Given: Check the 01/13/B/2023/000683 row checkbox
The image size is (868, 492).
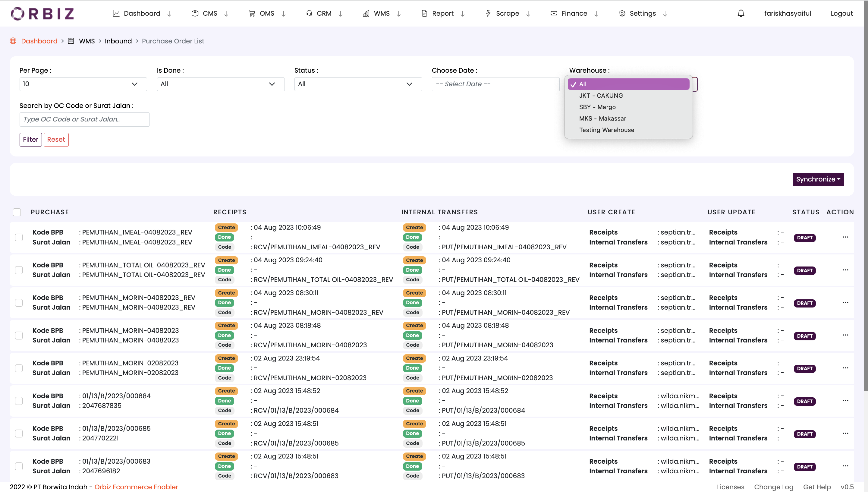Looking at the screenshot, I should click(19, 466).
